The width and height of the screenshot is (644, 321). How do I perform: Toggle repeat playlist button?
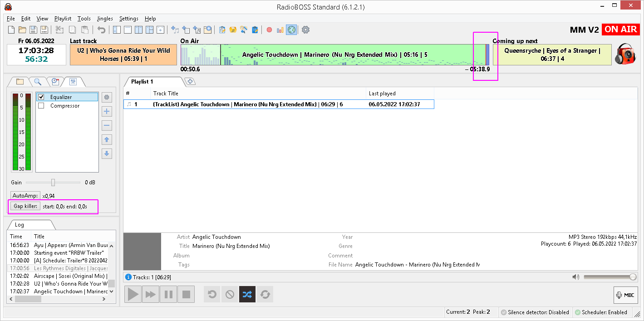265,295
